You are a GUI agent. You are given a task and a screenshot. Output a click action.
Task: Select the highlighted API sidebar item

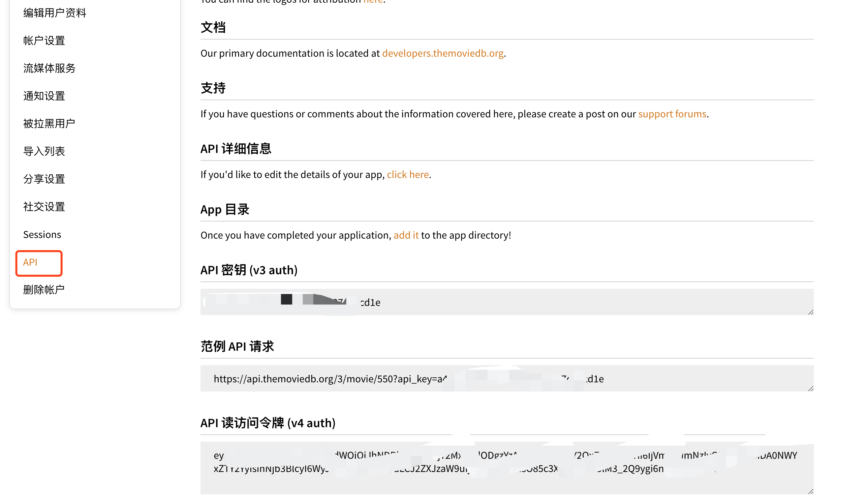(30, 262)
